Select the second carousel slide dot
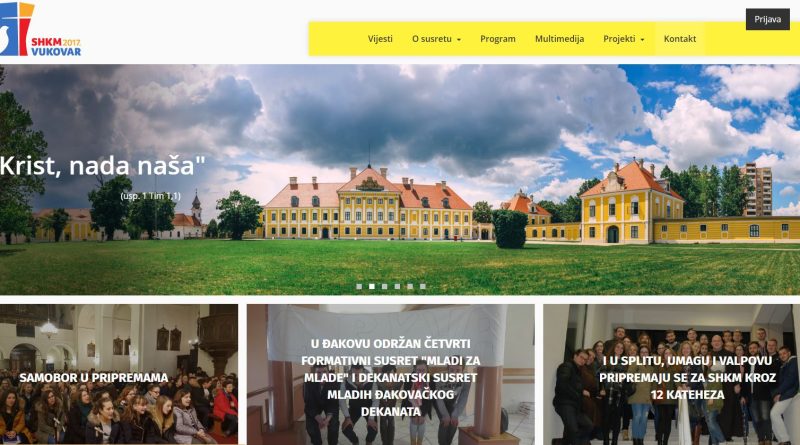Viewport: 800px width, 445px height. pyautogui.click(x=372, y=287)
